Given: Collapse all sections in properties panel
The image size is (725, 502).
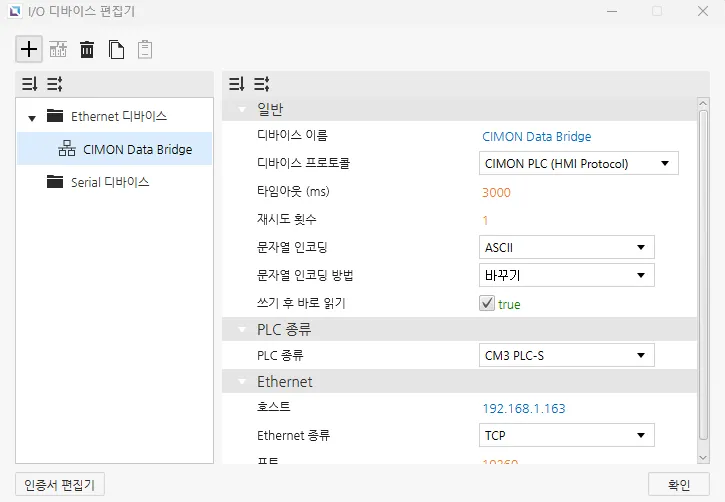Looking at the screenshot, I should point(236,84).
